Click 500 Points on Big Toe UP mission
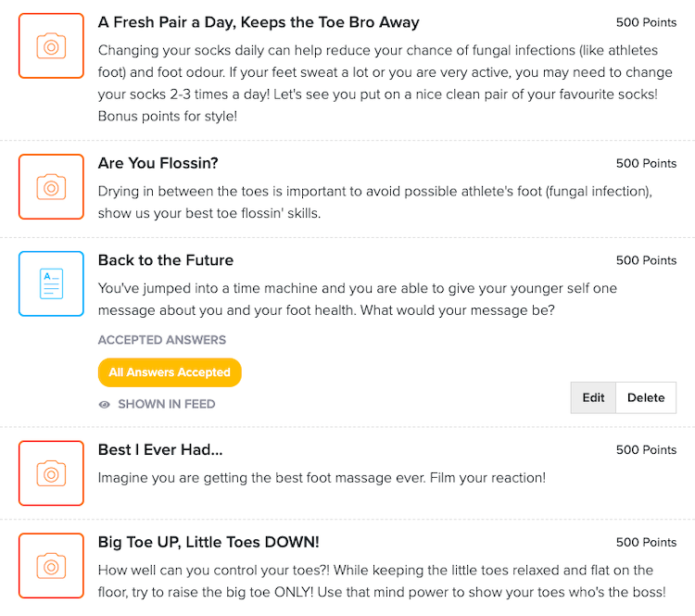 (x=646, y=542)
